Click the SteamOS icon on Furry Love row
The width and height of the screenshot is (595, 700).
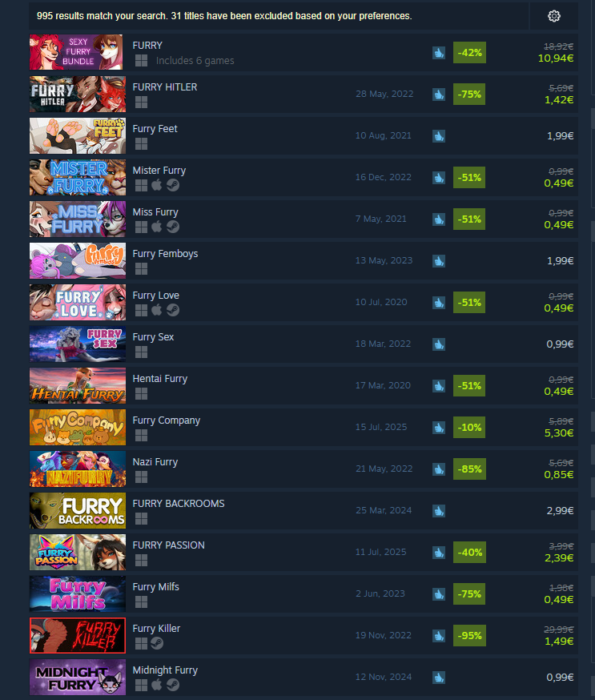point(173,310)
